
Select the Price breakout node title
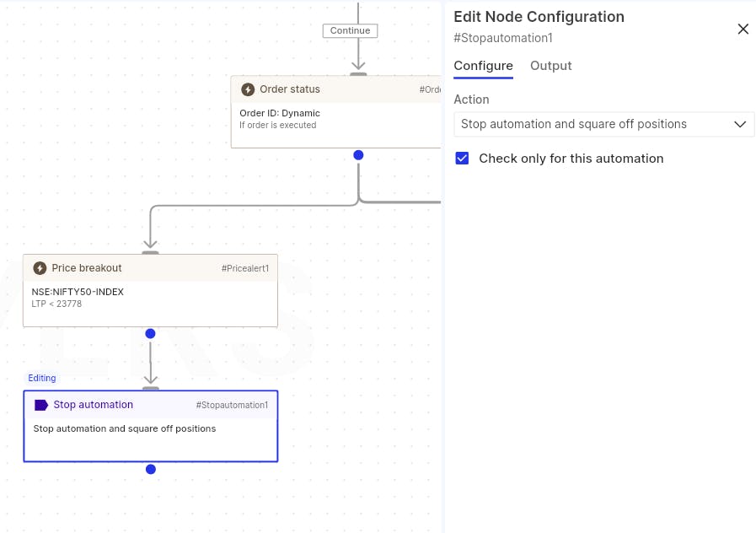click(87, 268)
